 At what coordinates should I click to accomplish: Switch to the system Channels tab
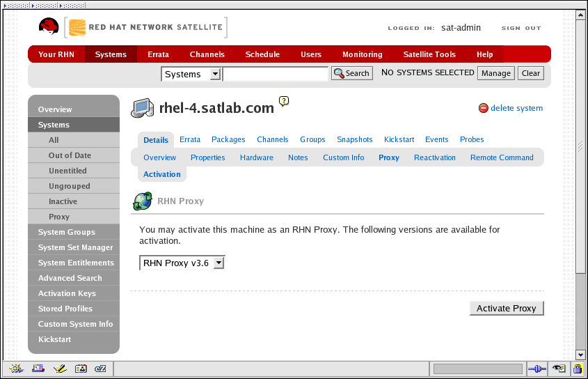tap(272, 139)
